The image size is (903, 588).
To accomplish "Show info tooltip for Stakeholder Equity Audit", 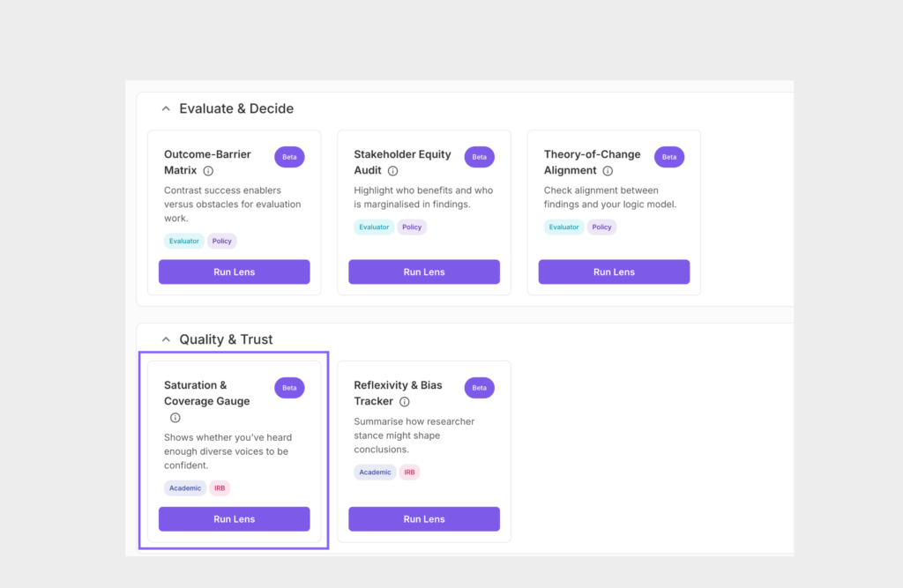I will tap(393, 171).
